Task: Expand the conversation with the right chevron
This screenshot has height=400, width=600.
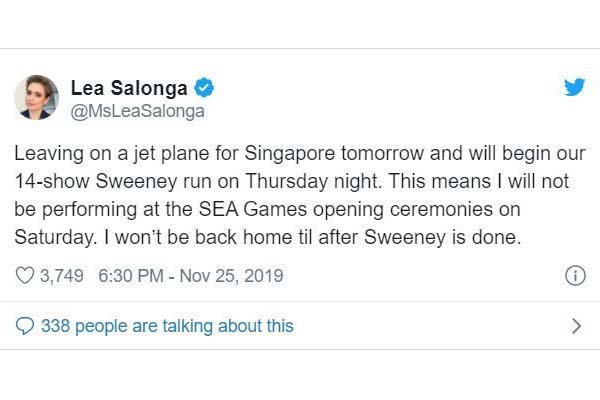Action: pos(575,326)
